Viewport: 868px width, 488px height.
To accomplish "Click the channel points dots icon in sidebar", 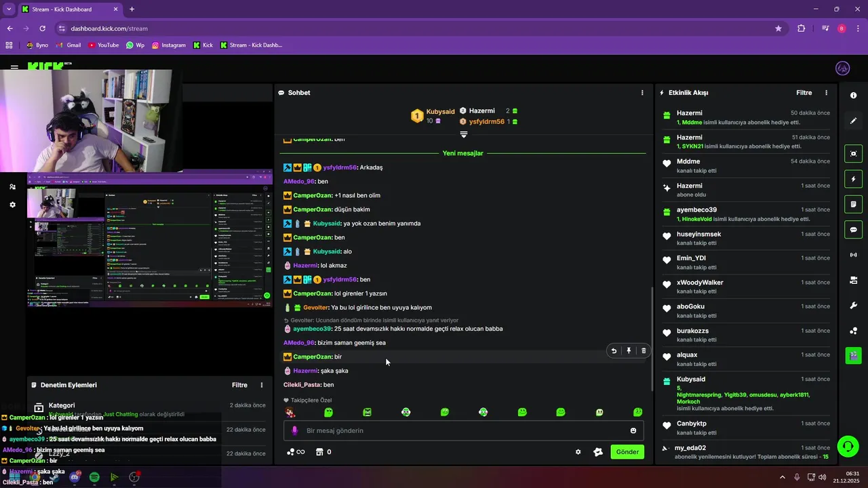I will click(x=853, y=331).
